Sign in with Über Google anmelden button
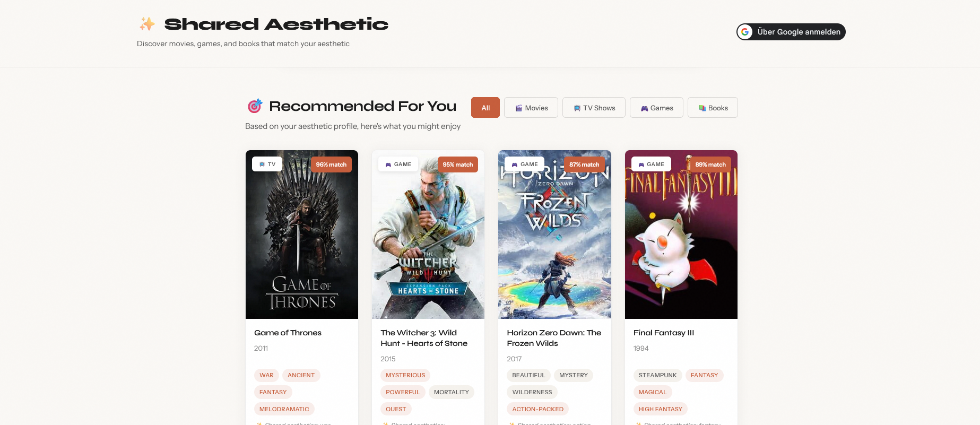 (x=791, y=32)
